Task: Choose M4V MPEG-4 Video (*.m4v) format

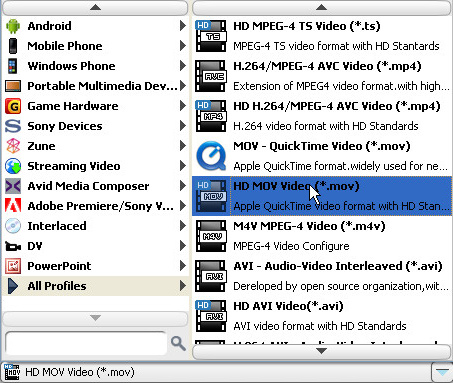Action: click(322, 236)
